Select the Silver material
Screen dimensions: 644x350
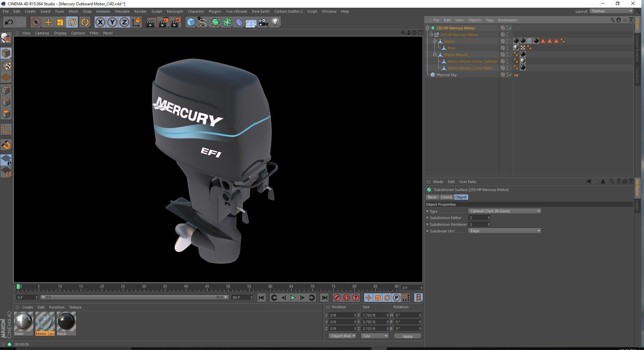click(24, 324)
